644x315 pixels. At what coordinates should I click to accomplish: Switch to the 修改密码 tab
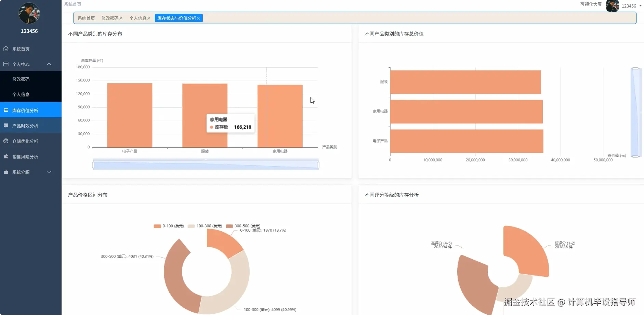110,18
